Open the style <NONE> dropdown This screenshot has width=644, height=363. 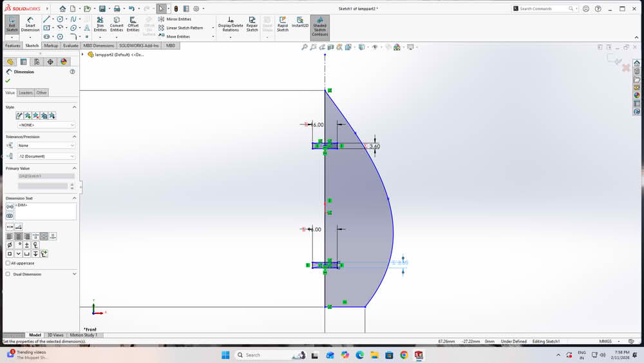pos(46,125)
